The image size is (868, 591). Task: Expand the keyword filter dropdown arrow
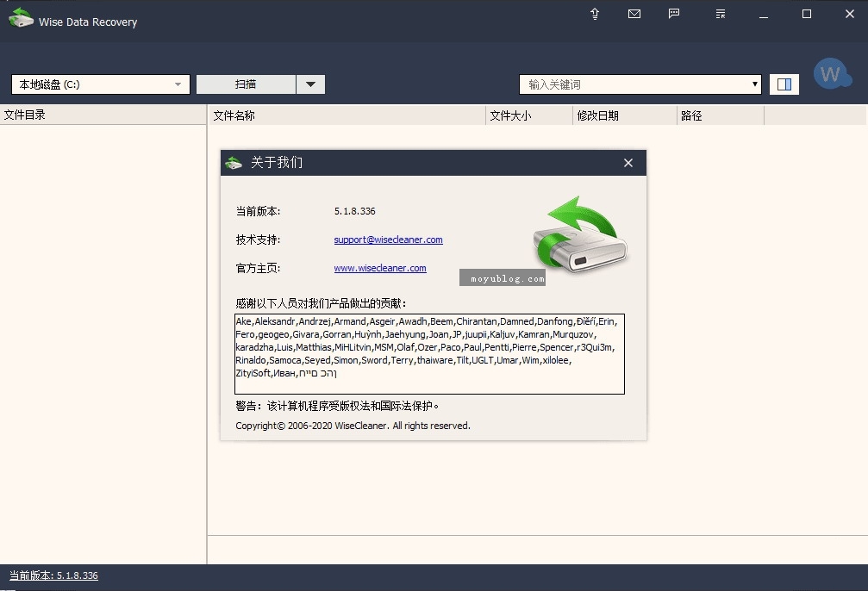(x=754, y=84)
